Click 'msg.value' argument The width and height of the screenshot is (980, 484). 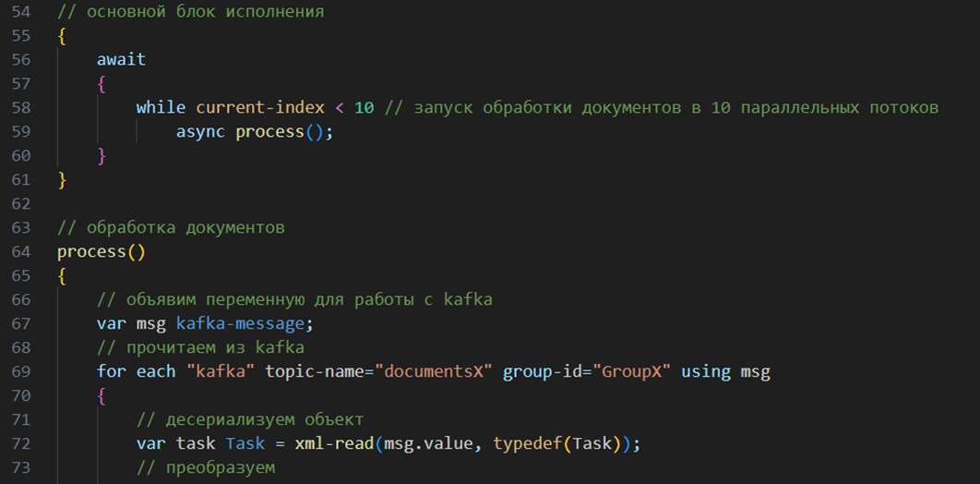point(428,444)
